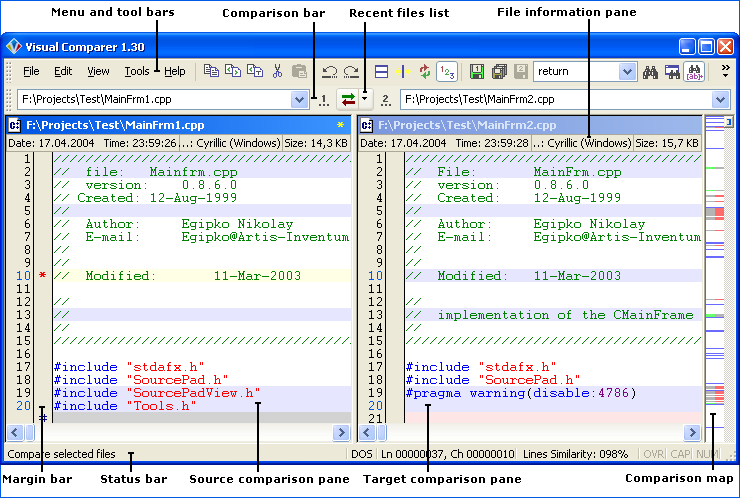Click the browse source file '1...' button
This screenshot has height=498, width=740.
[x=322, y=99]
